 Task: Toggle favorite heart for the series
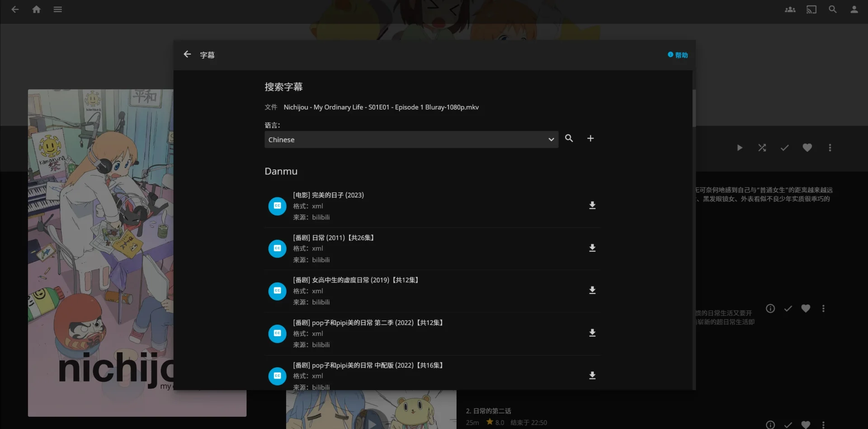[x=807, y=148]
